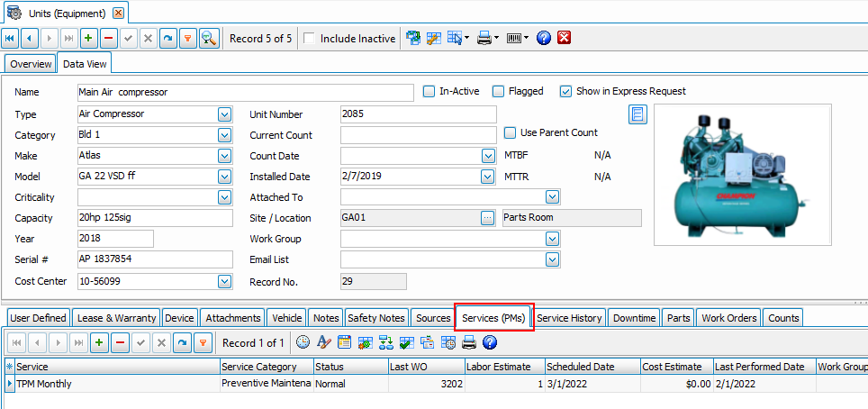This screenshot has height=409, width=868.
Task: Open help in the services toolbar
Action: (489, 342)
